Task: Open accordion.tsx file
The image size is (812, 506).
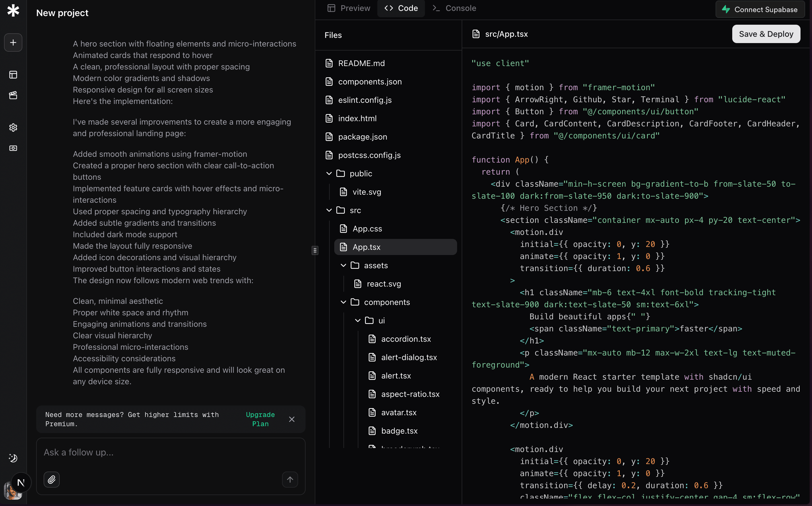Action: point(410,339)
